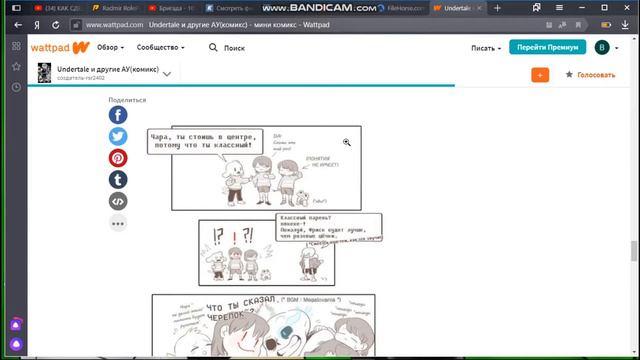Click the first comic panel image
The image size is (640, 360).
(x=266, y=168)
